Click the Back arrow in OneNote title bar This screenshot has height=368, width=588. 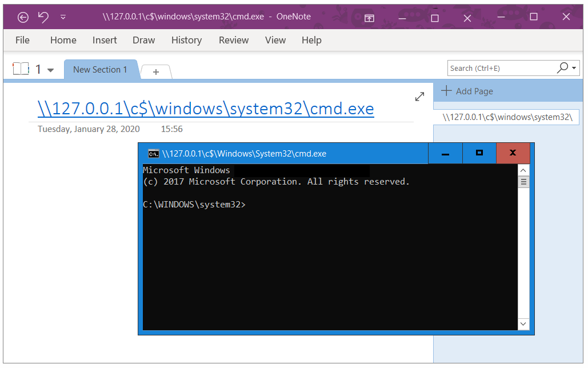[x=23, y=17]
